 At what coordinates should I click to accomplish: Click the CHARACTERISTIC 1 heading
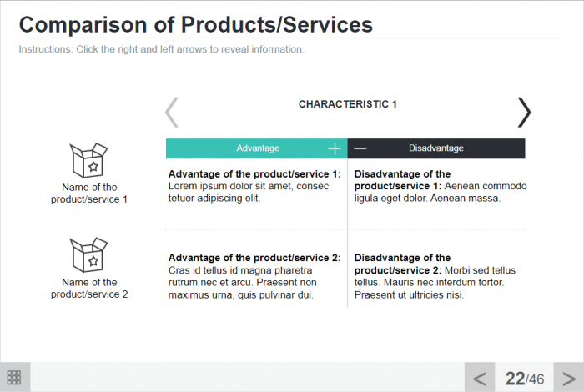click(348, 104)
